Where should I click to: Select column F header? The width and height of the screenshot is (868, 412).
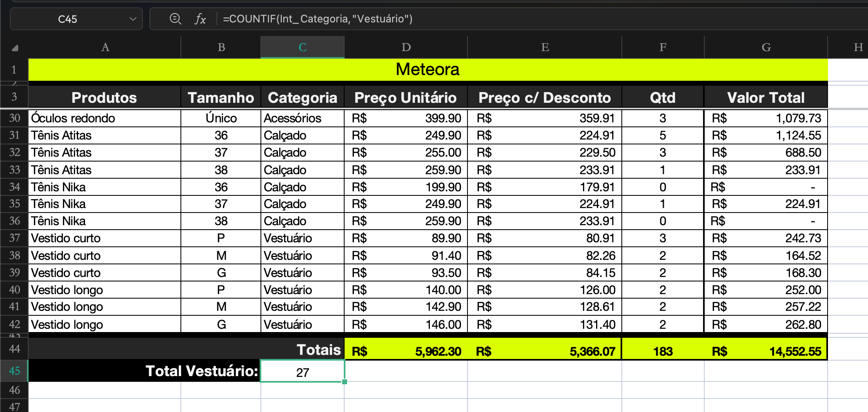(663, 47)
